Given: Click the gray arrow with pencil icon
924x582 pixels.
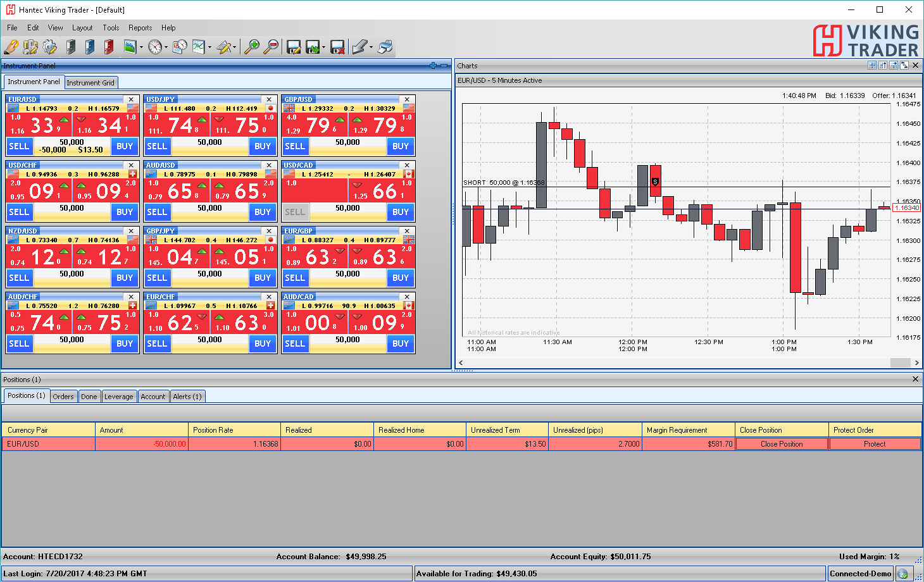Looking at the screenshot, I should (359, 47).
